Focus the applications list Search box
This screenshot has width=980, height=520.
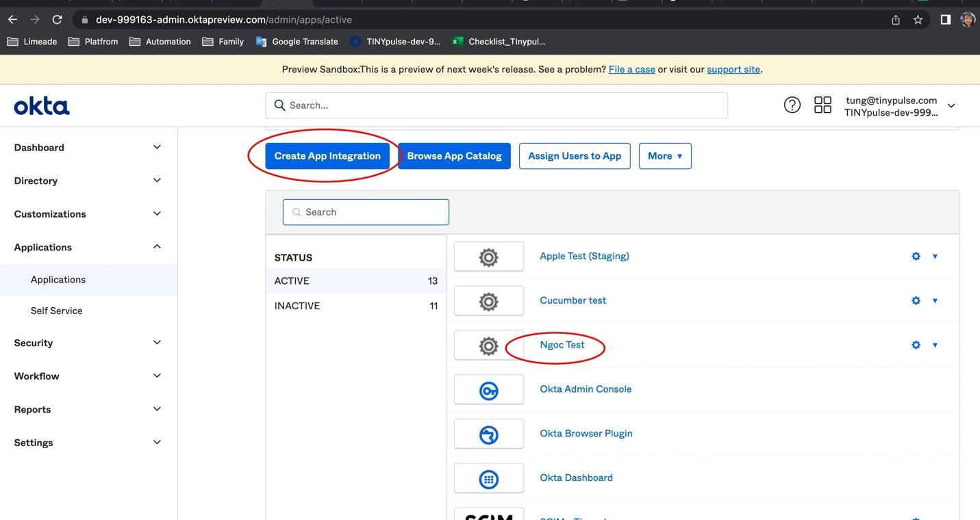click(366, 212)
